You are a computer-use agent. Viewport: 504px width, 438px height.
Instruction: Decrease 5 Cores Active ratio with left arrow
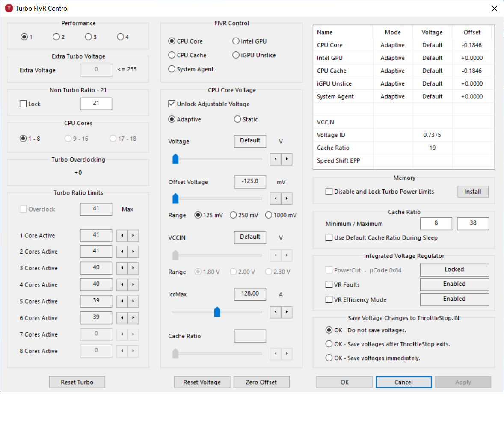point(122,301)
